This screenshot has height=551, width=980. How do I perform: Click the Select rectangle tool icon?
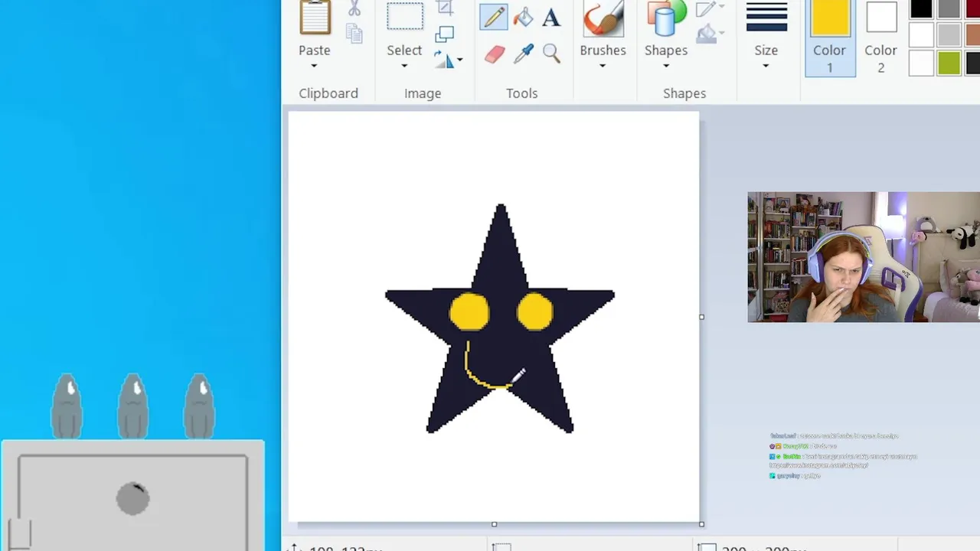pyautogui.click(x=404, y=17)
